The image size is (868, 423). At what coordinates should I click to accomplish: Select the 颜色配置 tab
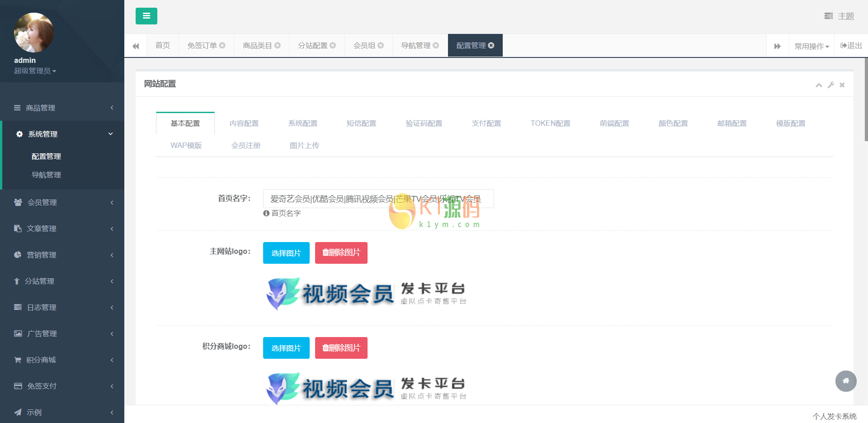[x=673, y=123]
